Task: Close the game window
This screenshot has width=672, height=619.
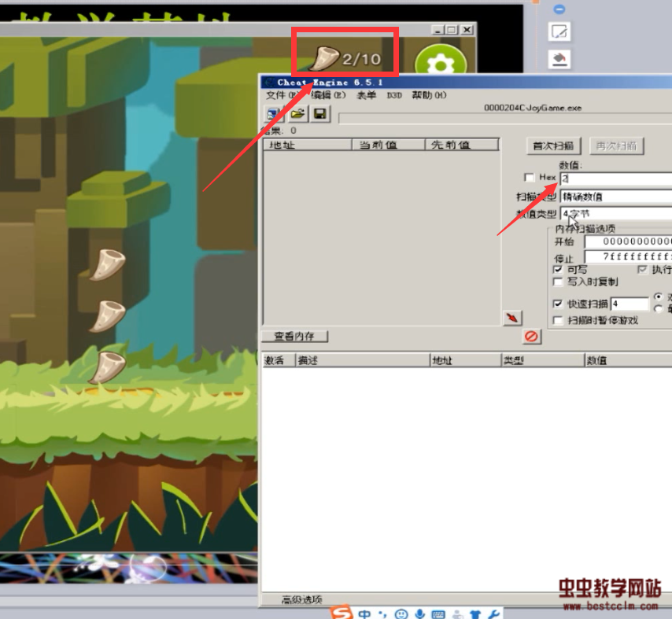Action: (467, 30)
